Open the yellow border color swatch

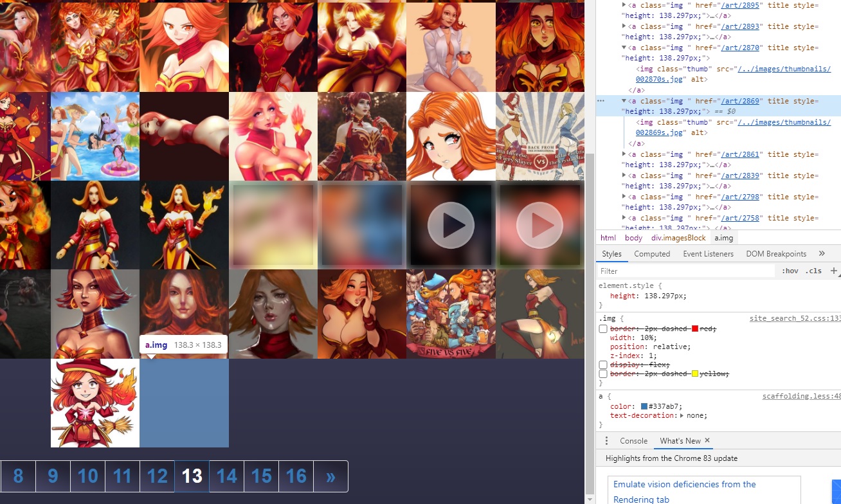[695, 373]
